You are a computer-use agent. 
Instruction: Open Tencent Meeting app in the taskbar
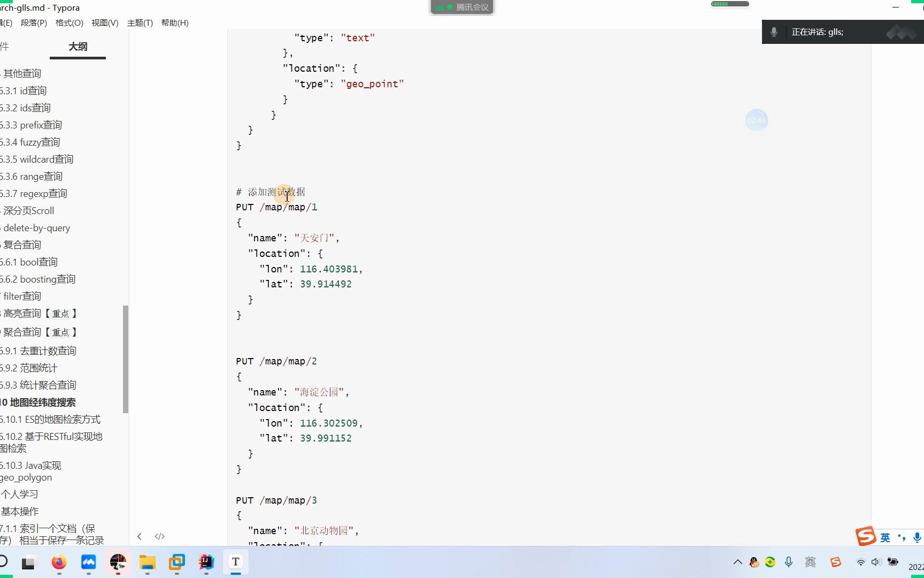click(88, 562)
